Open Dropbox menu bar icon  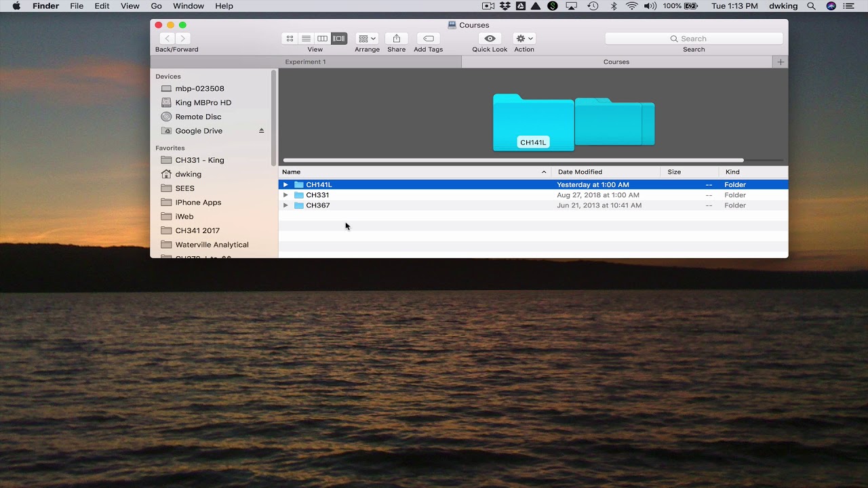[x=505, y=6]
